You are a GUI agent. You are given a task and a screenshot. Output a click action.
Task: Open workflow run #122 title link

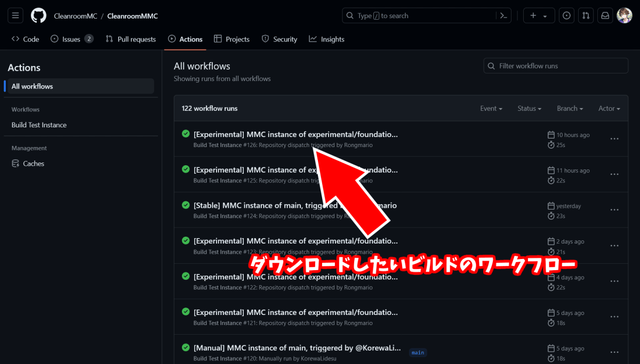pyautogui.click(x=295, y=277)
